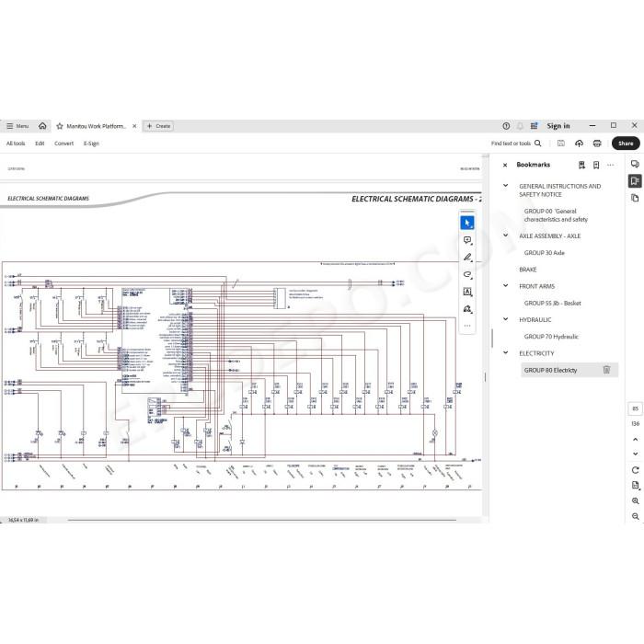The image size is (644, 644).
Task: Open GENERAL INSTRUCTIONS AND SAFETY NOTICE bookmark
Action: (559, 190)
